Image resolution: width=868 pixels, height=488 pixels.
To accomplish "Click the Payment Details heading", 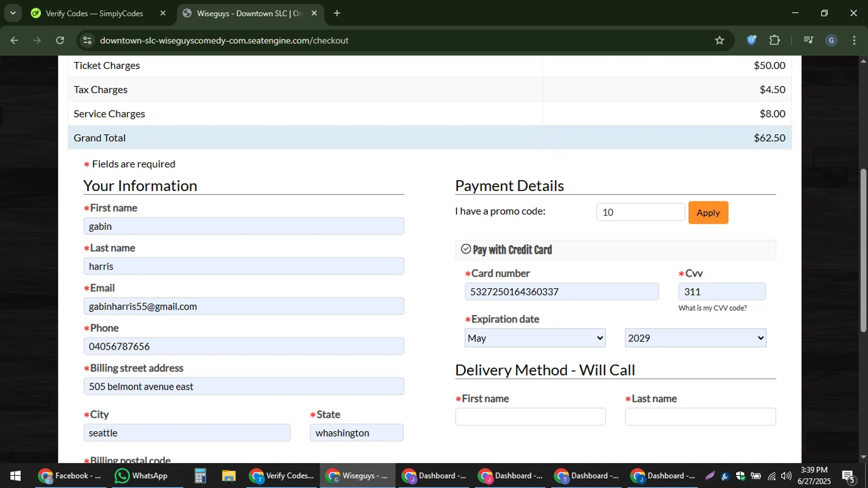I will [509, 185].
